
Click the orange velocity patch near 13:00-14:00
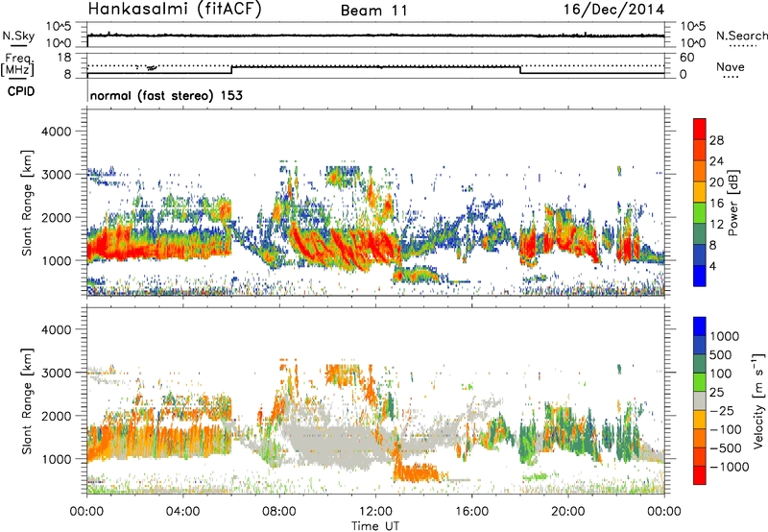[x=418, y=472]
